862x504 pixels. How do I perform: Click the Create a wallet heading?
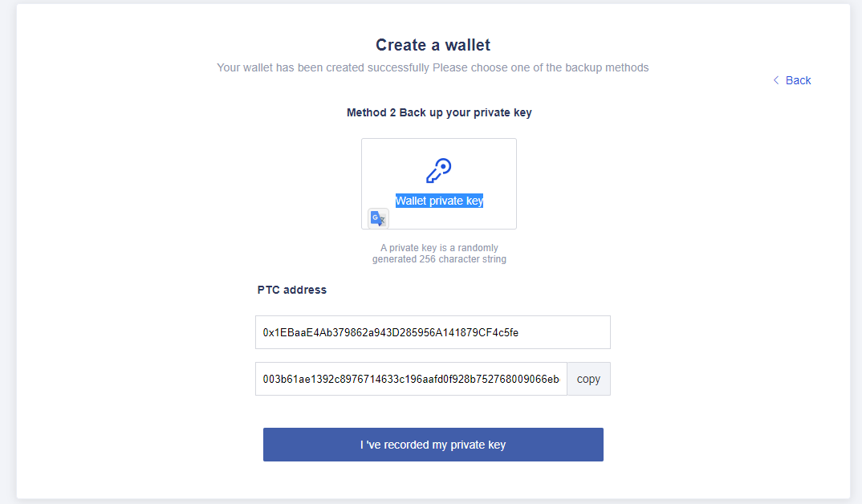point(433,45)
